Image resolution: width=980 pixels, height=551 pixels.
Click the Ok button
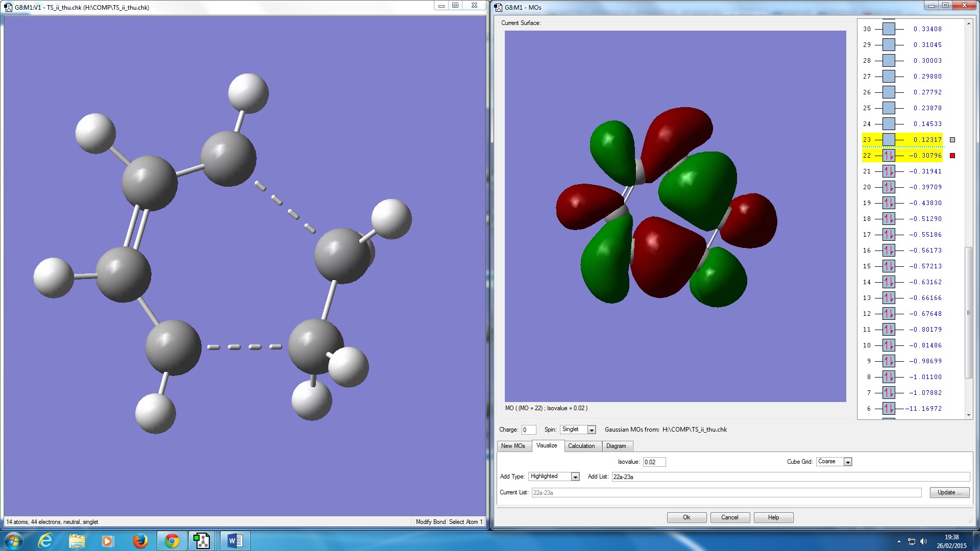(x=687, y=517)
